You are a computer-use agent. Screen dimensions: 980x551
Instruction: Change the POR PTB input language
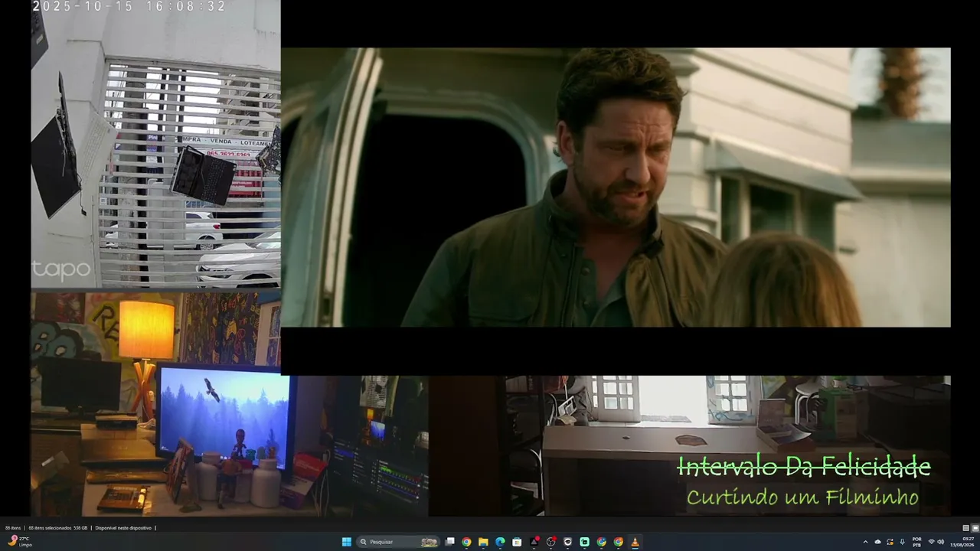pyautogui.click(x=917, y=542)
